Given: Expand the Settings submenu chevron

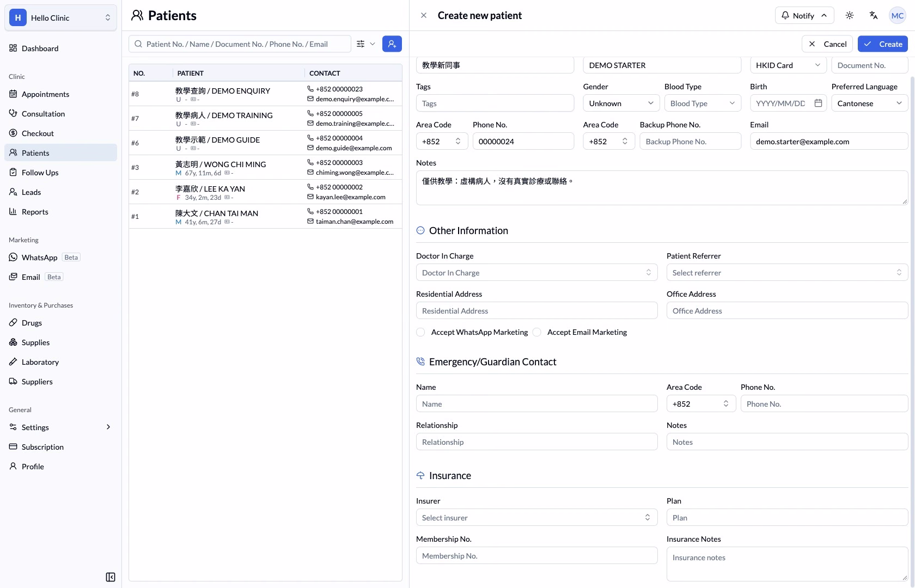Looking at the screenshot, I should 108,427.
